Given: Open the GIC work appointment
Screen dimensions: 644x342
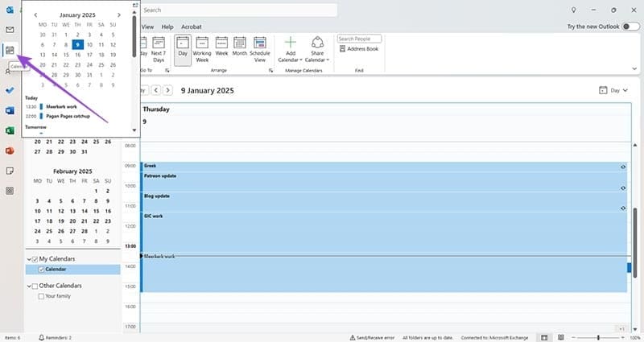Looking at the screenshot, I should [x=384, y=232].
